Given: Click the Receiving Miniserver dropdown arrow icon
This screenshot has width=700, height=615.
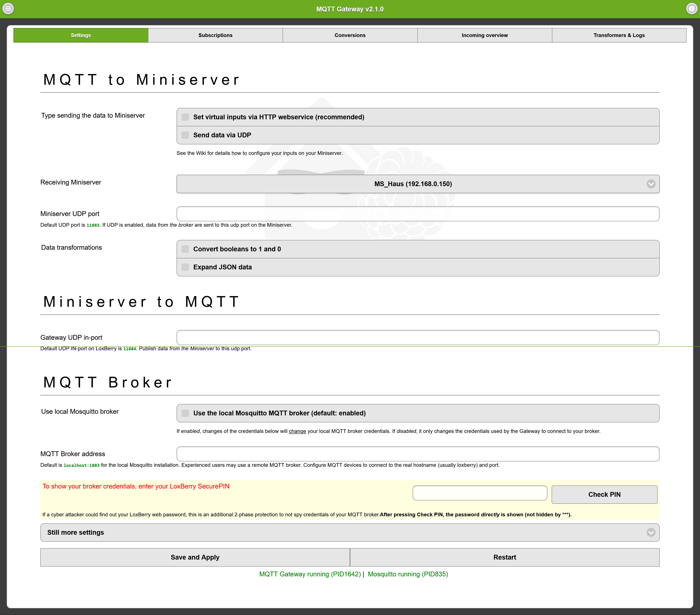Looking at the screenshot, I should [651, 184].
